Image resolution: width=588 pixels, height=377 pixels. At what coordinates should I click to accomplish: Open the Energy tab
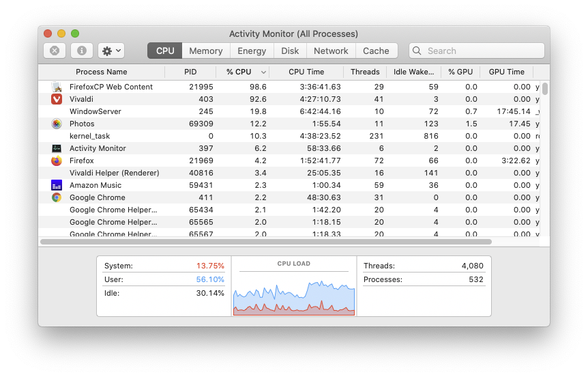coord(252,51)
